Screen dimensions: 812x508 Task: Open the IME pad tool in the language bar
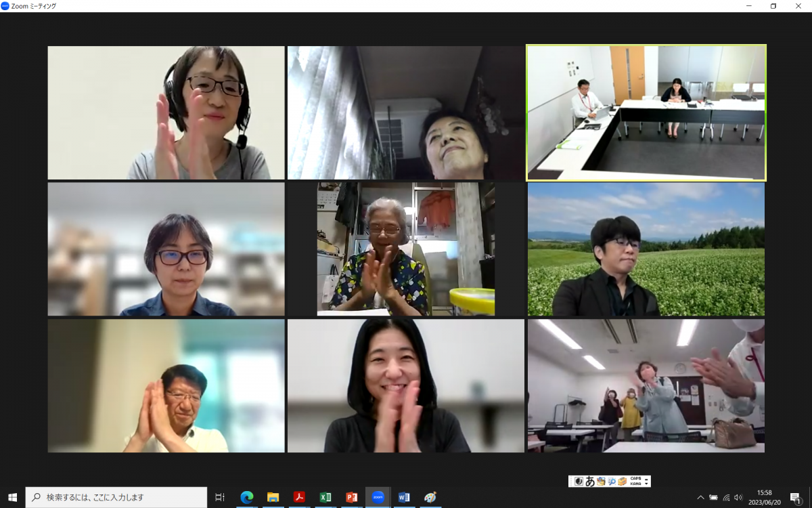[601, 482]
